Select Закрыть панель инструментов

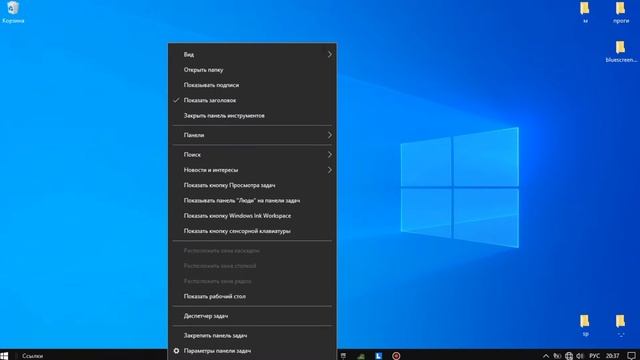pyautogui.click(x=252, y=116)
